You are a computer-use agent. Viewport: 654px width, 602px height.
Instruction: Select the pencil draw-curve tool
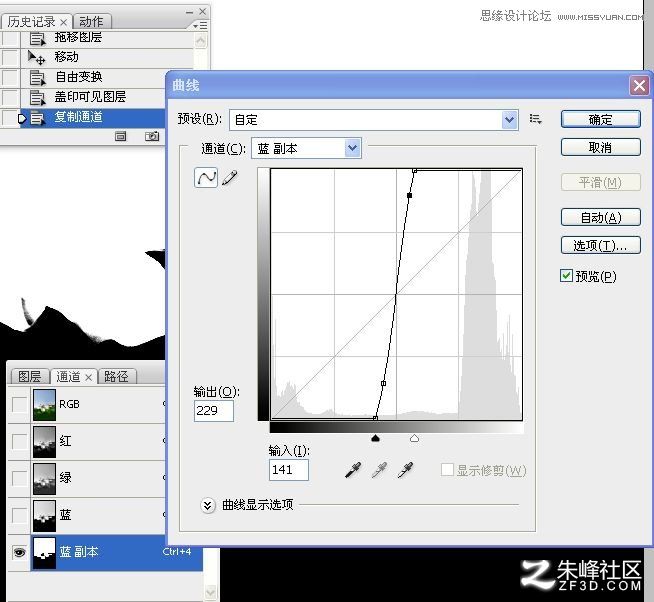click(x=230, y=178)
